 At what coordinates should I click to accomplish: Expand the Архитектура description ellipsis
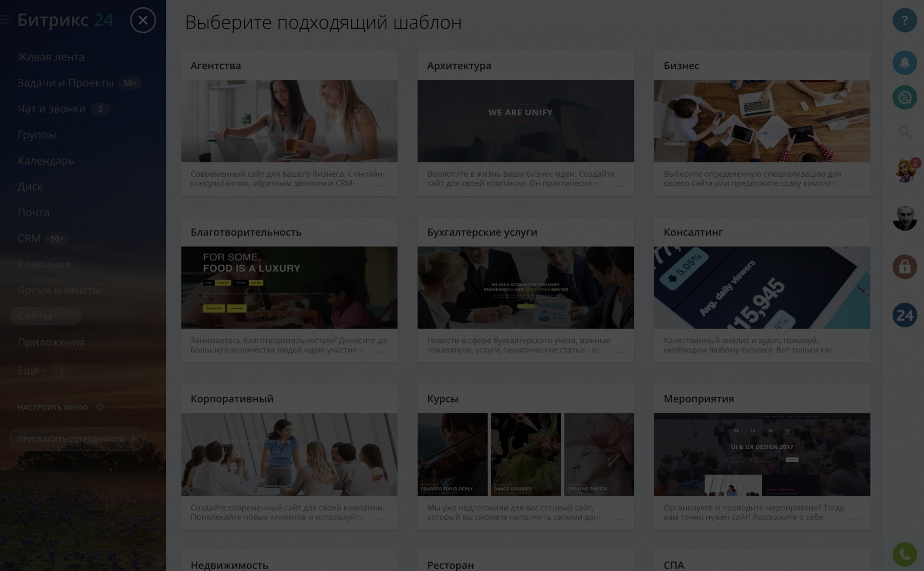pos(619,186)
